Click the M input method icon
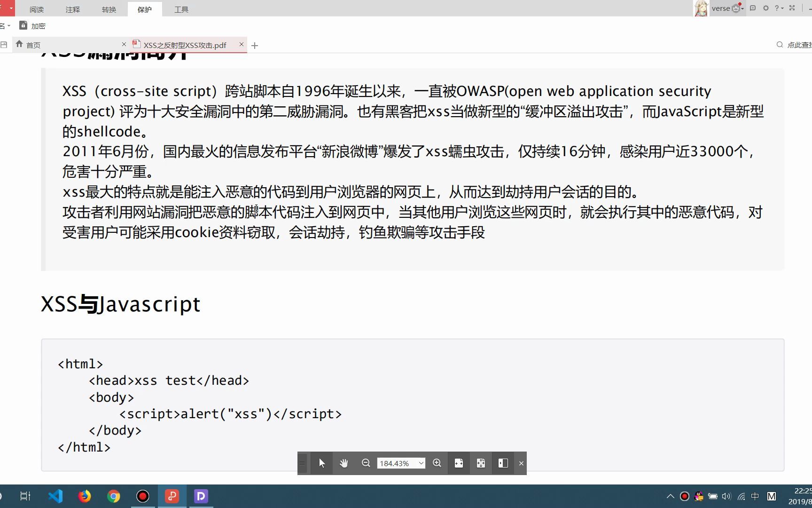 (772, 496)
